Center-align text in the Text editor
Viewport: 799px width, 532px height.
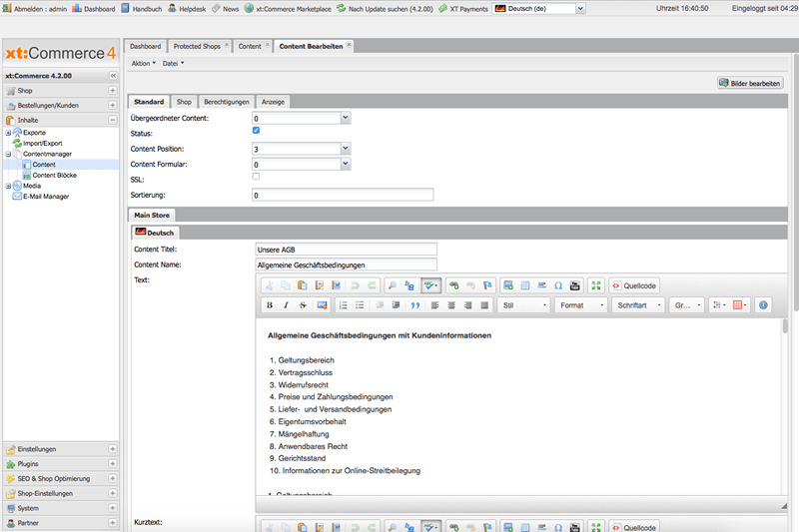451,305
